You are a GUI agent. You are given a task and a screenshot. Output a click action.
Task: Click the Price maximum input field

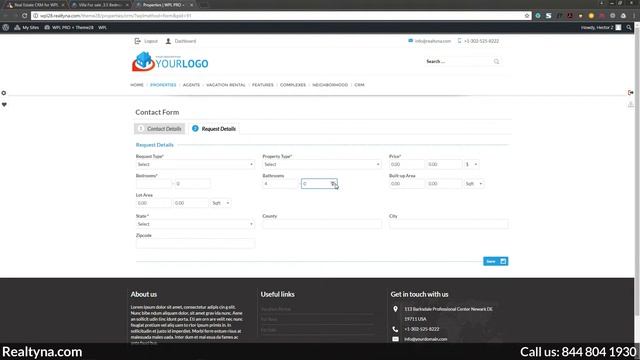click(444, 164)
